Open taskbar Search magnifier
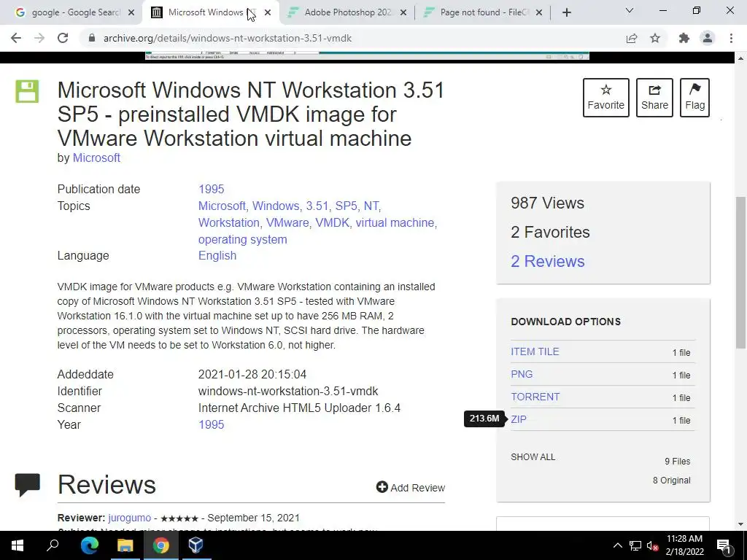 pyautogui.click(x=53, y=545)
